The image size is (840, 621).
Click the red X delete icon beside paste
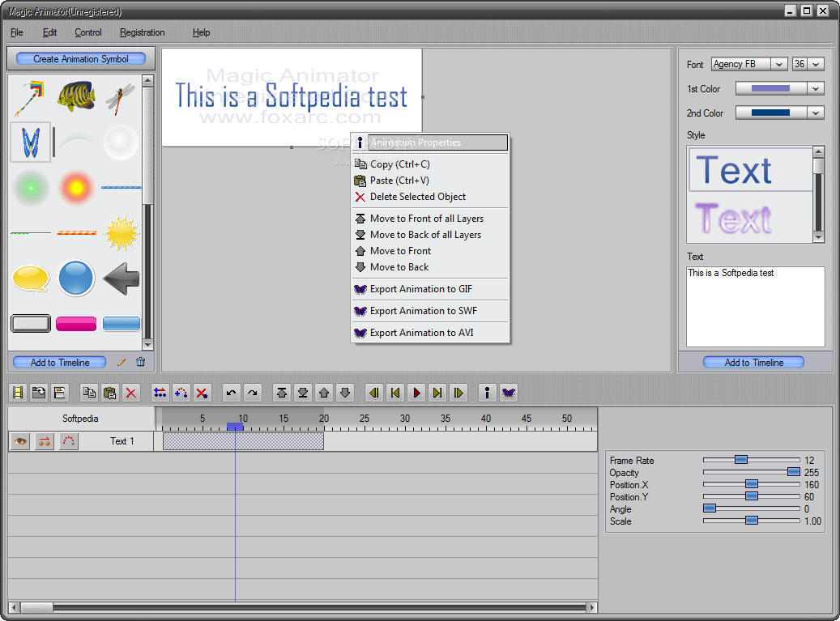130,393
